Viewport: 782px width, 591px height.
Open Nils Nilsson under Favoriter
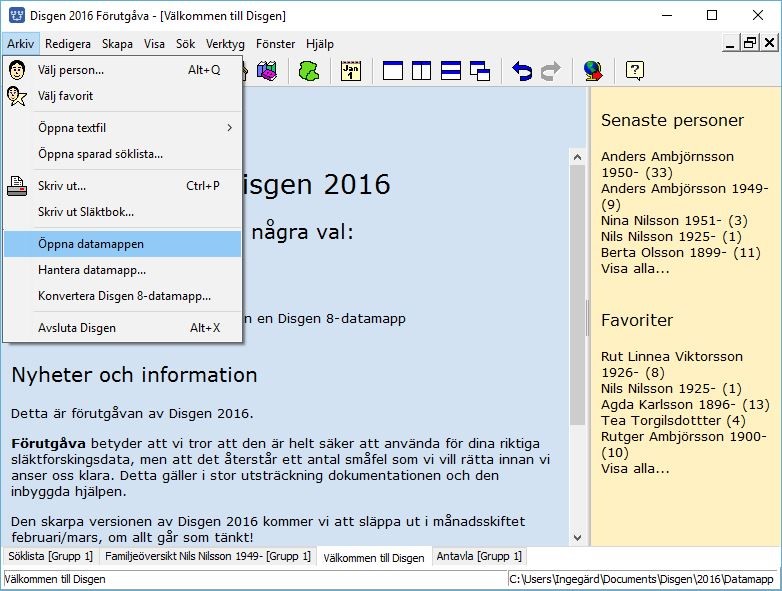(x=671, y=389)
